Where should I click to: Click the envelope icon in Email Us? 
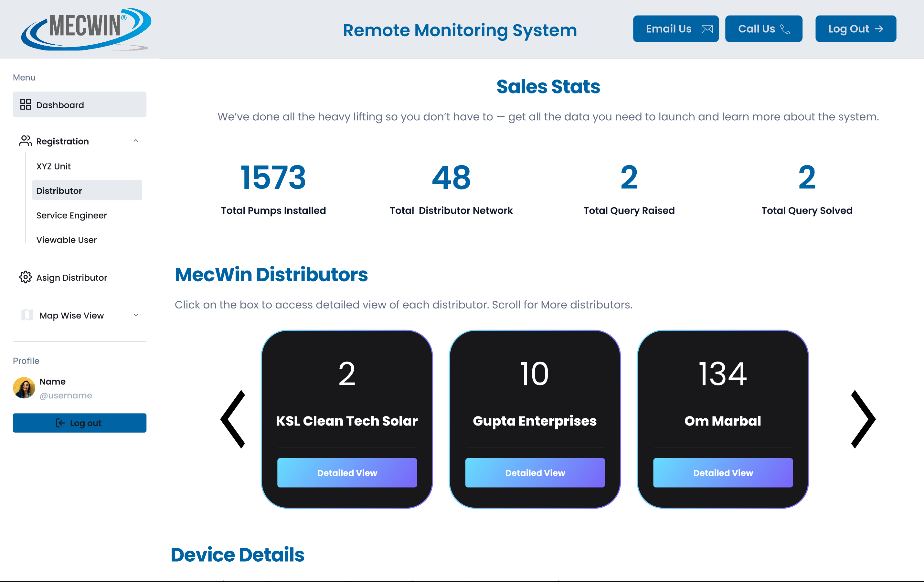pos(707,29)
